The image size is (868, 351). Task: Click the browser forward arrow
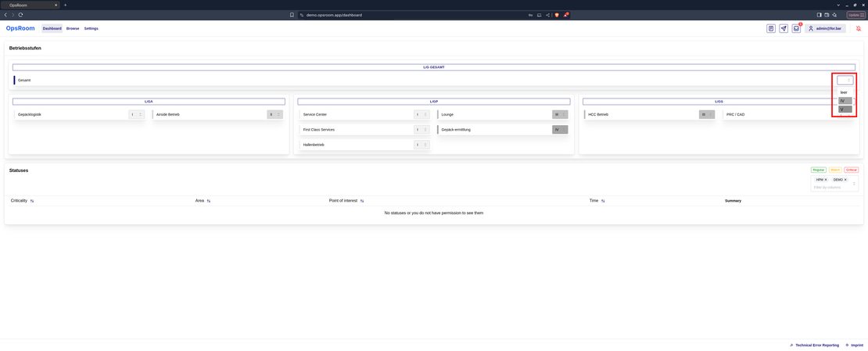(13, 15)
